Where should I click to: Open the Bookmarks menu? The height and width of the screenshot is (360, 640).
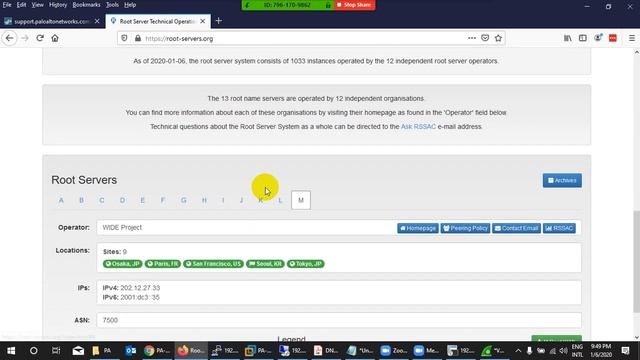pyautogui.click(x=86, y=5)
